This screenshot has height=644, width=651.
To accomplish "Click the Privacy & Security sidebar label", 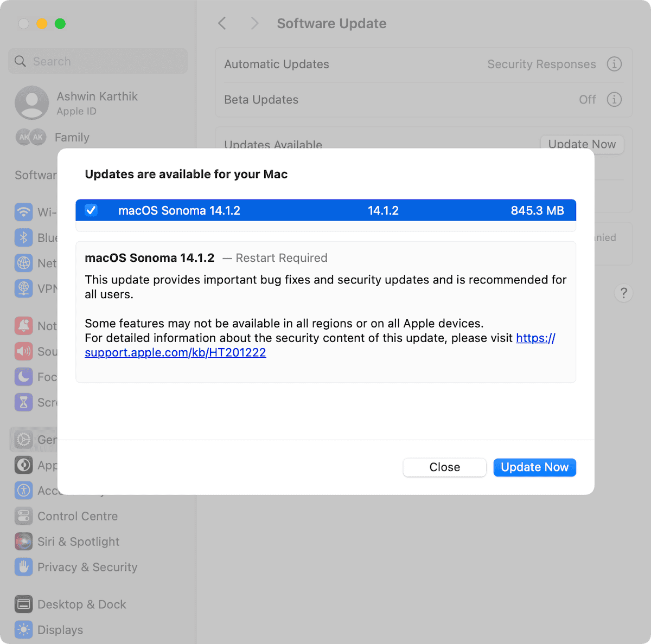I will coord(87,567).
